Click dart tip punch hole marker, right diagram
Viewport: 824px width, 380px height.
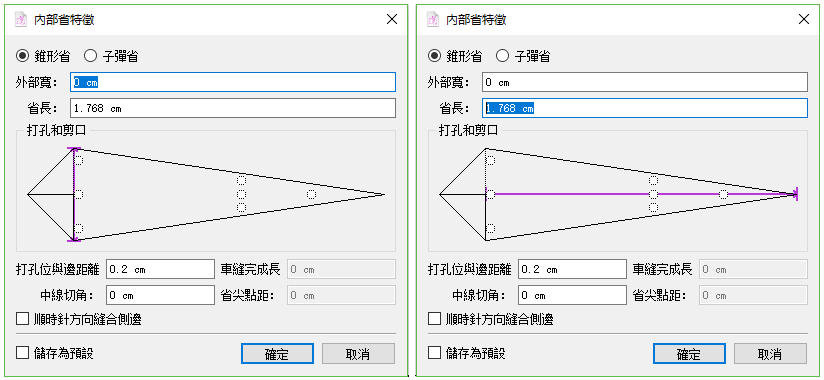coord(724,194)
